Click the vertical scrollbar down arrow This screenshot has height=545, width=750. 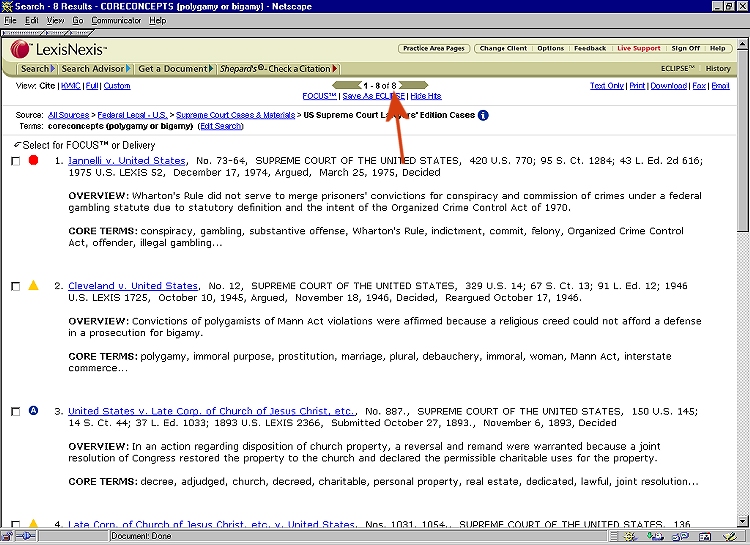[x=743, y=521]
